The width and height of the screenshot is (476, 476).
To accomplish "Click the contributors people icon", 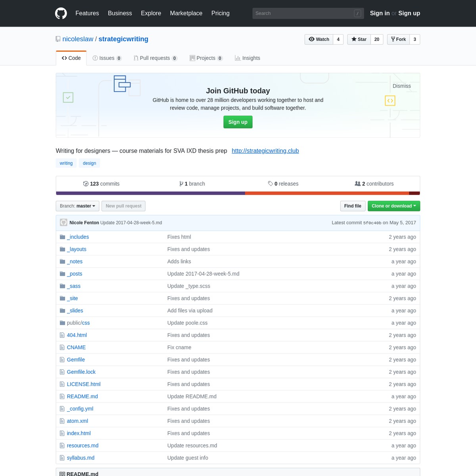I will (x=358, y=184).
